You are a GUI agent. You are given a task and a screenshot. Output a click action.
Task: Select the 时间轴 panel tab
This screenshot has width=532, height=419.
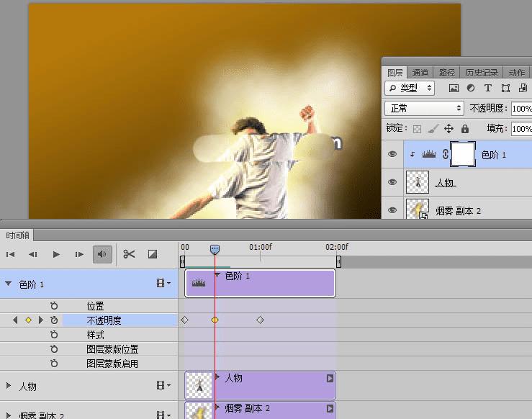17,235
